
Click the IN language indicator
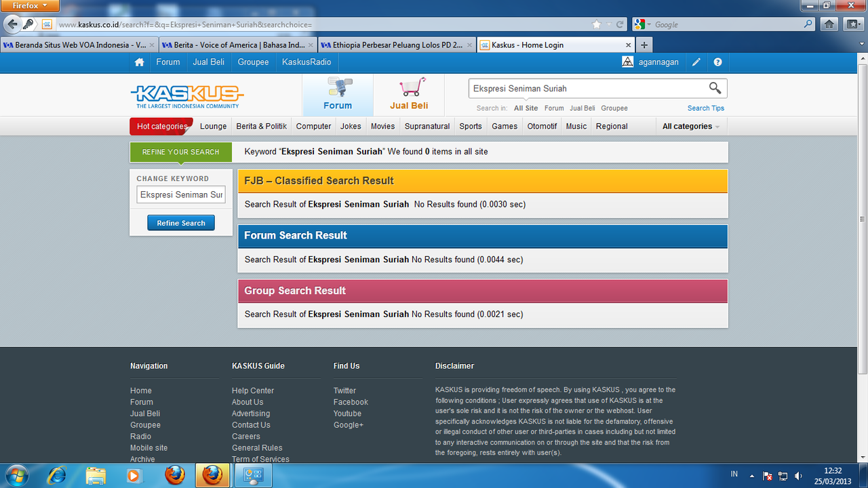[x=734, y=474]
